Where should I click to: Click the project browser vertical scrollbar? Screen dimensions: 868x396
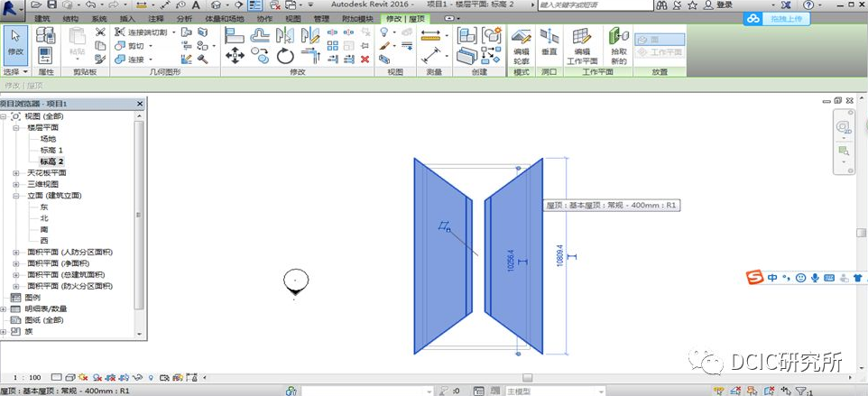pos(140,216)
